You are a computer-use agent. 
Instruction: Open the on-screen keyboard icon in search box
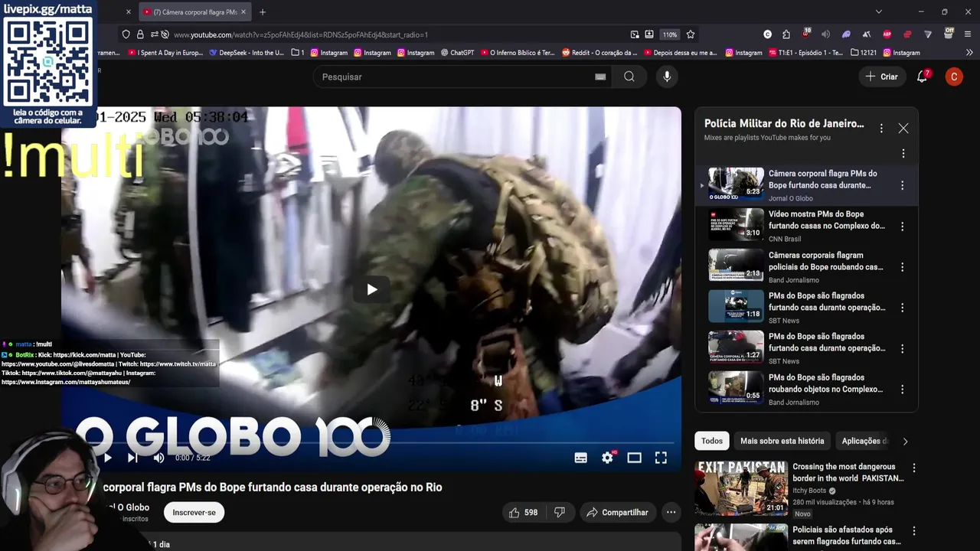(x=600, y=77)
